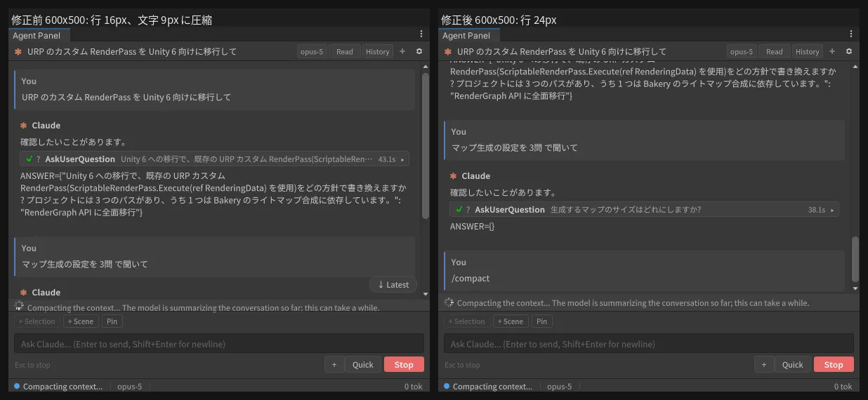This screenshot has height=400, width=868.
Task: Open History in the left panel
Action: [x=378, y=51]
